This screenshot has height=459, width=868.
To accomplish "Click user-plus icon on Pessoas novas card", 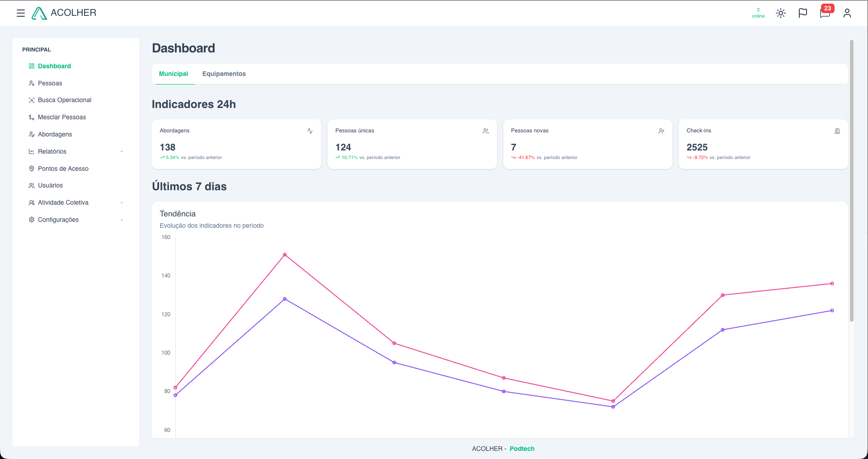I will tap(662, 131).
